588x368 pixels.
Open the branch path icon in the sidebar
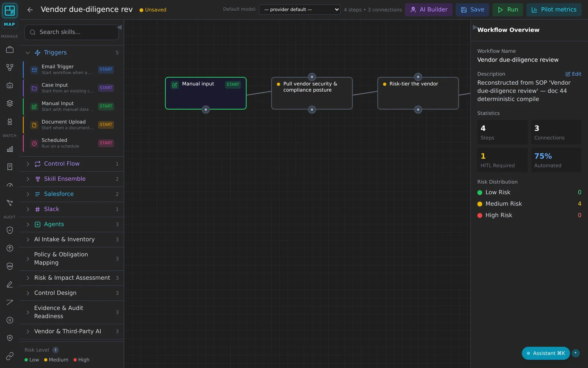coord(10,203)
